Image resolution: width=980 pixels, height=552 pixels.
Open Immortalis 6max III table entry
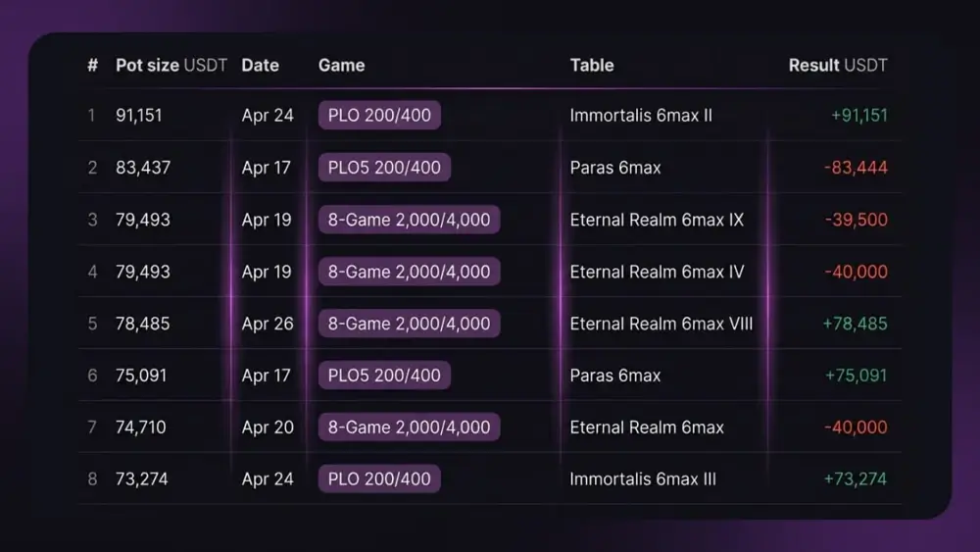point(643,478)
